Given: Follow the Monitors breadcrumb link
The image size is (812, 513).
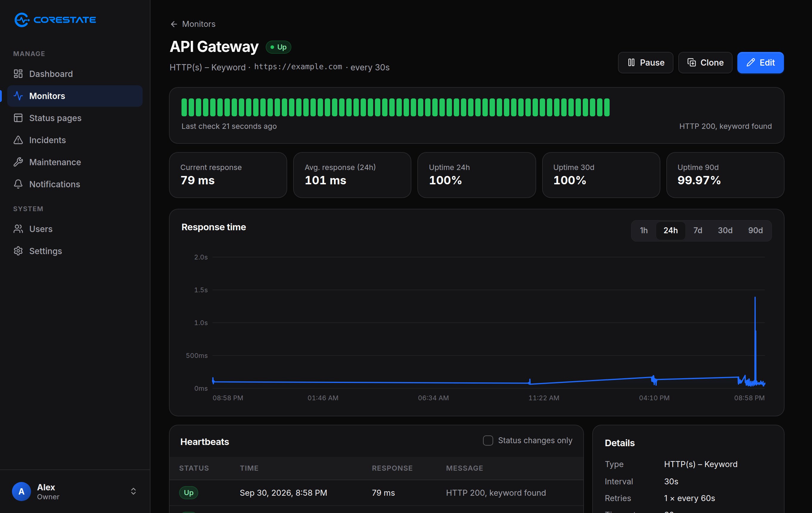Looking at the screenshot, I should [x=199, y=24].
